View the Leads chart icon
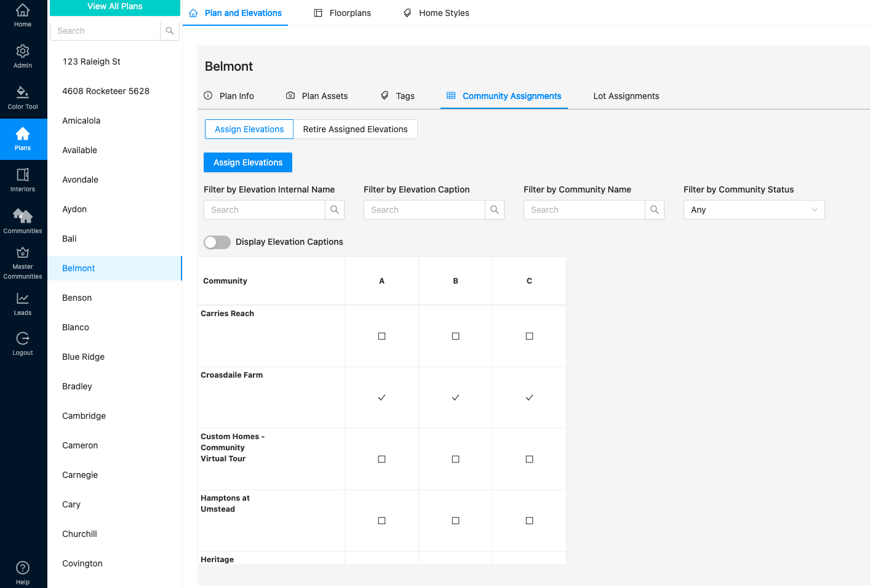870x588 pixels. tap(23, 299)
